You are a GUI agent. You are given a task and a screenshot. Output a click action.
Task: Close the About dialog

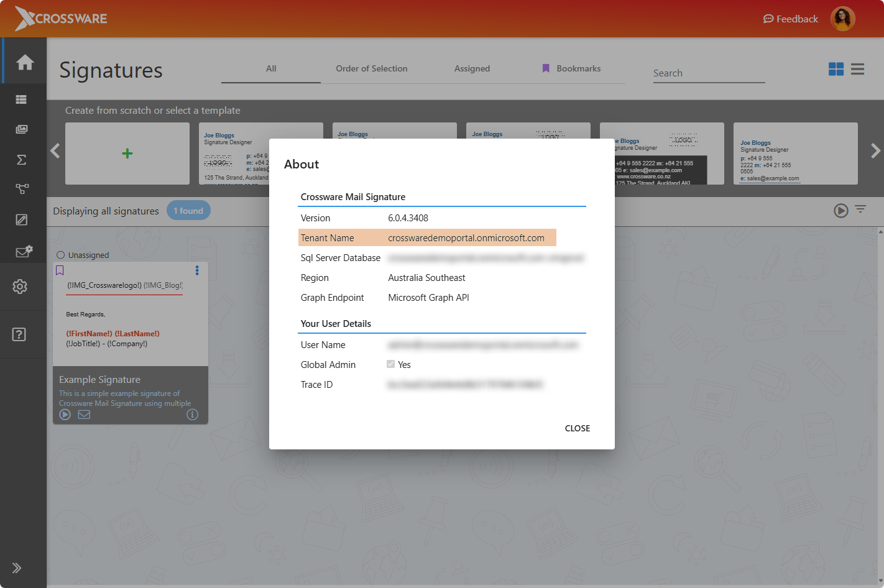[577, 428]
